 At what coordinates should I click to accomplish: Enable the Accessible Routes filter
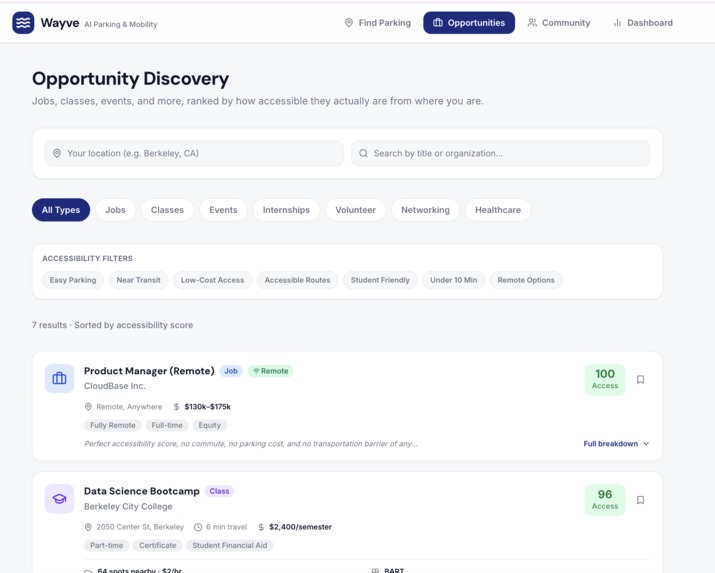297,280
